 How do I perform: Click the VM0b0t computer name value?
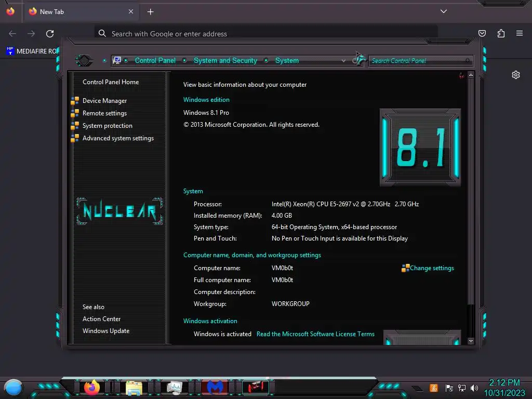point(282,268)
